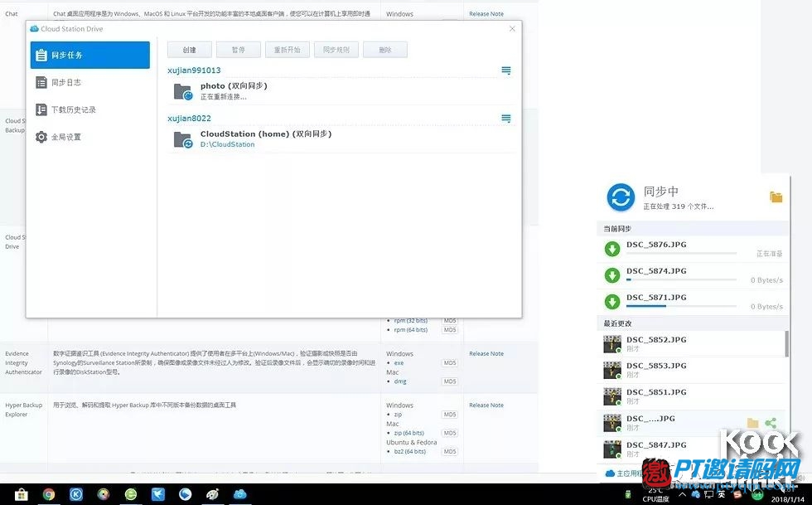Click the MD5 button beside rpm (32 bits)
Viewport: 812px width, 505px height.
click(x=449, y=320)
